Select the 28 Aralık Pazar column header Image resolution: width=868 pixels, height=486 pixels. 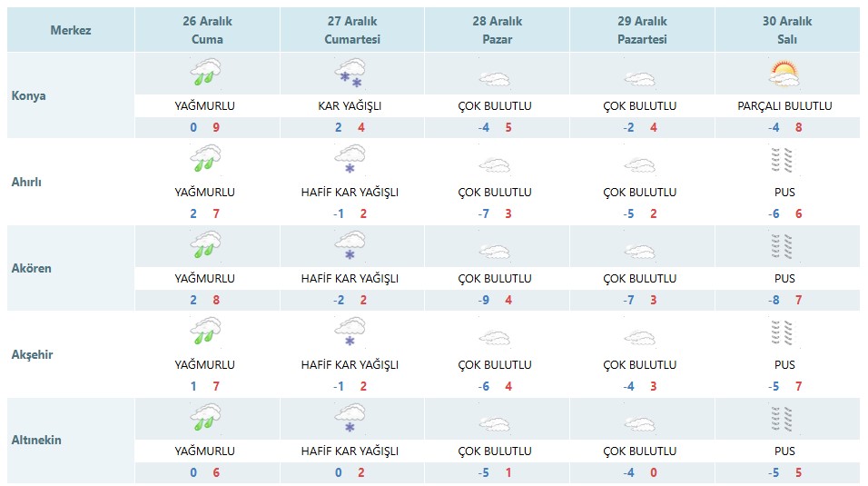point(497,30)
